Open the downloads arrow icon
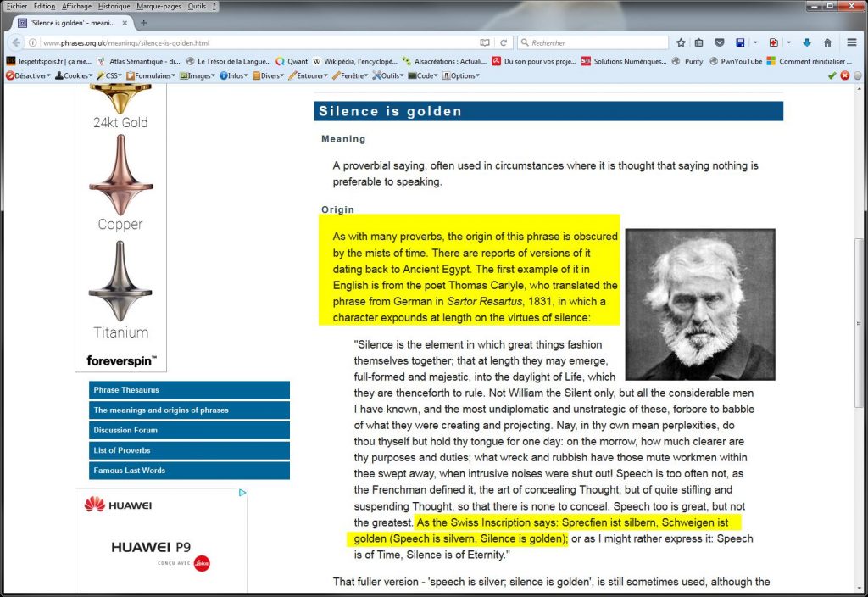868x597 pixels. coord(806,42)
